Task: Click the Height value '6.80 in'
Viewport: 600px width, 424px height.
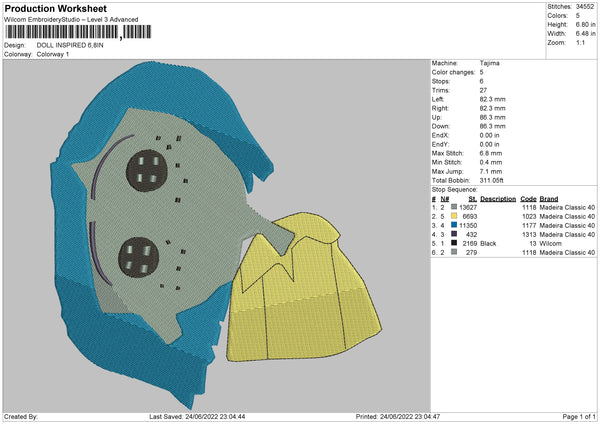Action: (585, 24)
